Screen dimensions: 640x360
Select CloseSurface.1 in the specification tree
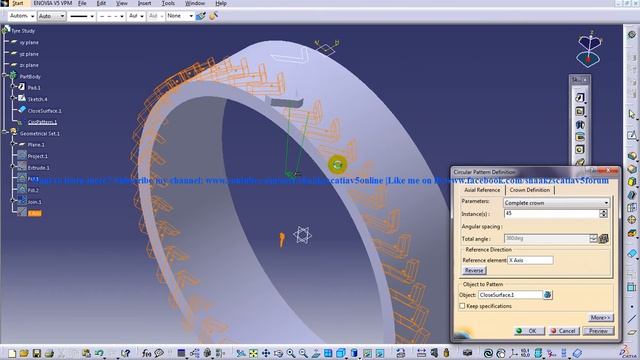point(44,111)
